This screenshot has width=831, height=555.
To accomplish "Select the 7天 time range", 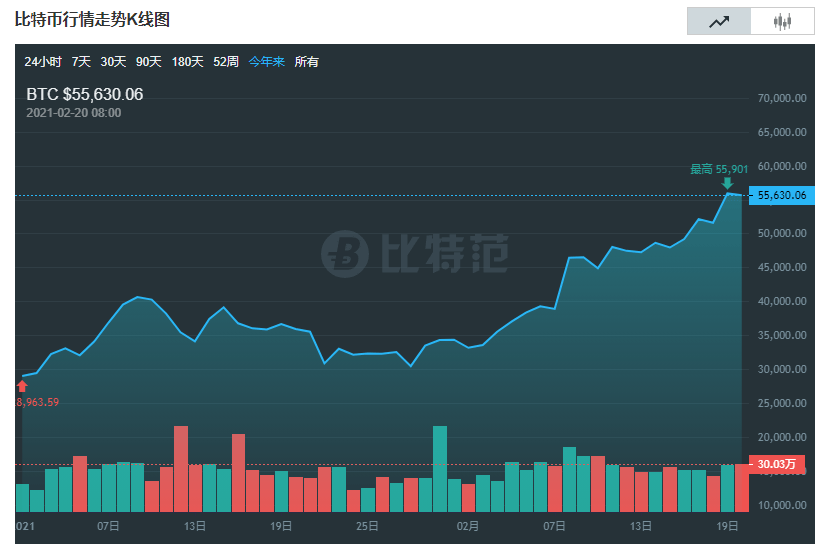I will pyautogui.click(x=81, y=62).
